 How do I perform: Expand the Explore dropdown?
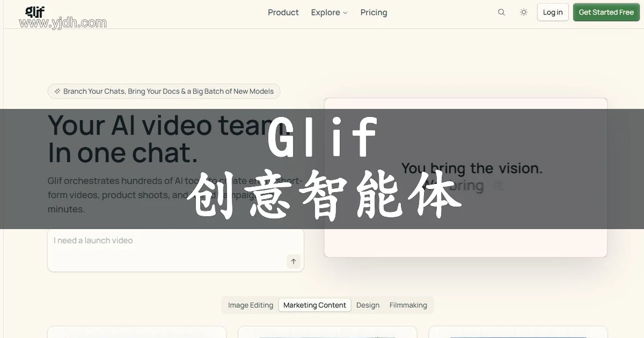pos(329,12)
